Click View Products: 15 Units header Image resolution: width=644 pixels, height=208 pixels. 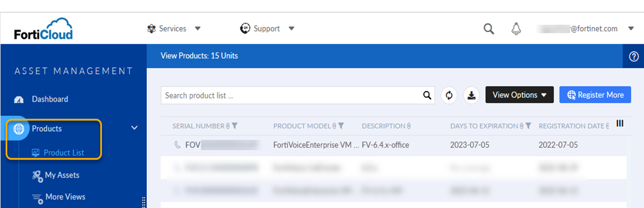coord(199,56)
